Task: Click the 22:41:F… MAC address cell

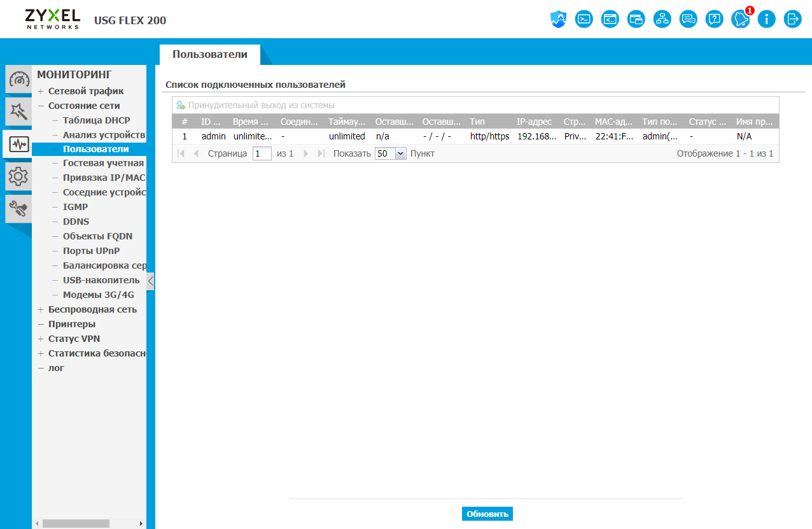Action: pyautogui.click(x=615, y=136)
